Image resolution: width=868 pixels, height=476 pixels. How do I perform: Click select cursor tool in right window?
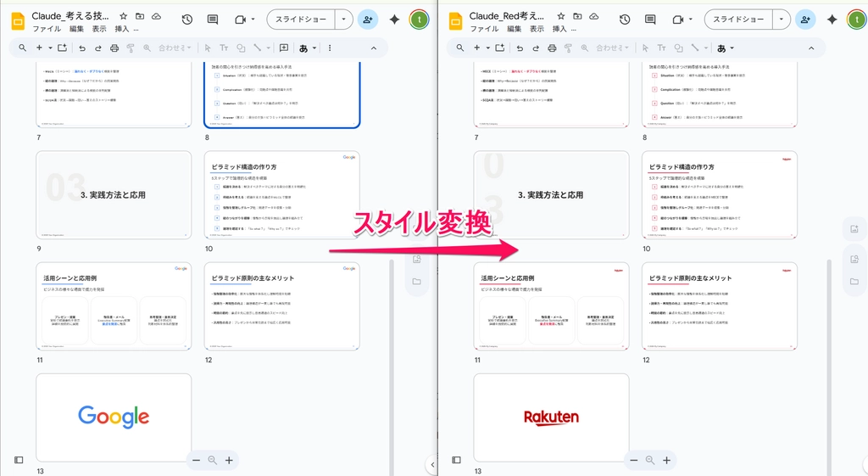[645, 48]
